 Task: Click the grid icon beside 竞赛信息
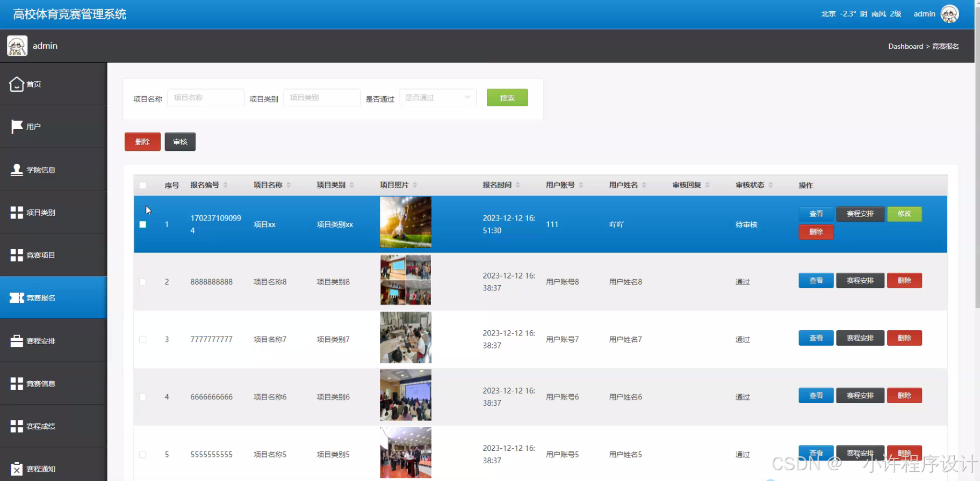coord(17,383)
